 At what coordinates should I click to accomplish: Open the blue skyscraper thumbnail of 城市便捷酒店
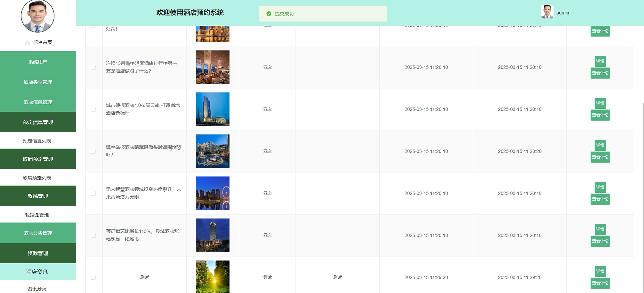[x=213, y=109]
